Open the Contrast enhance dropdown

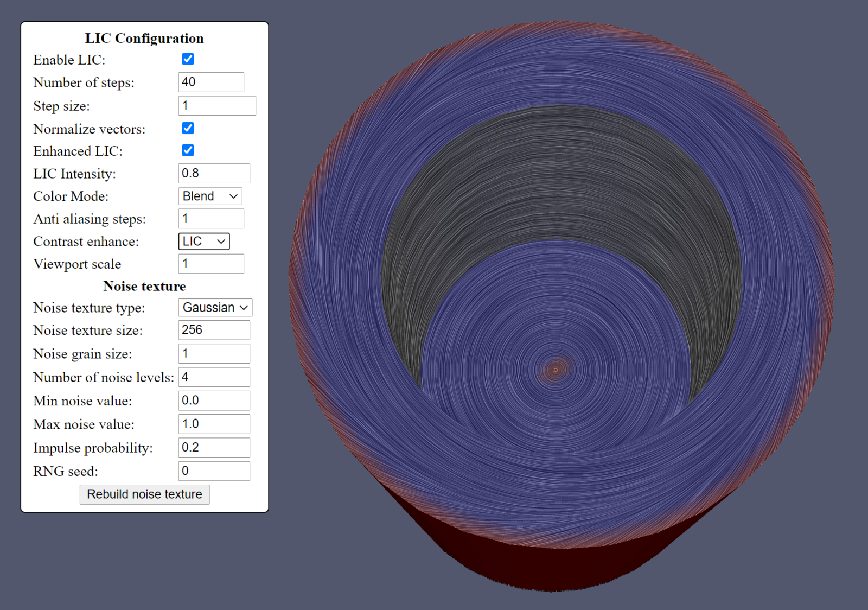click(x=204, y=242)
